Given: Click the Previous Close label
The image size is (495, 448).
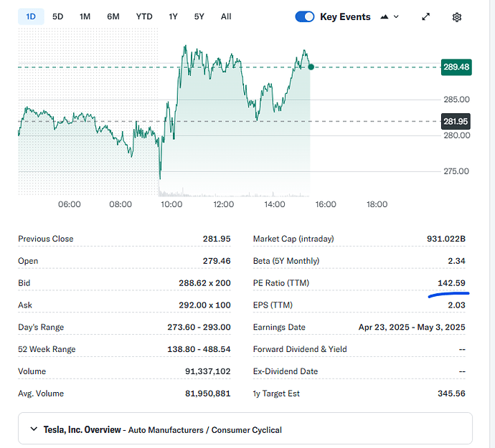Looking at the screenshot, I should [x=45, y=239].
